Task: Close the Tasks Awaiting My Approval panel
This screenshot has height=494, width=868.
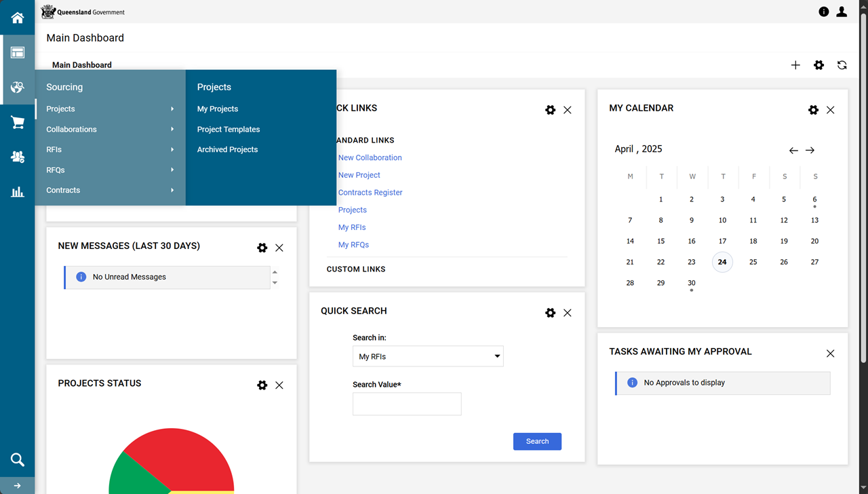Action: tap(830, 354)
